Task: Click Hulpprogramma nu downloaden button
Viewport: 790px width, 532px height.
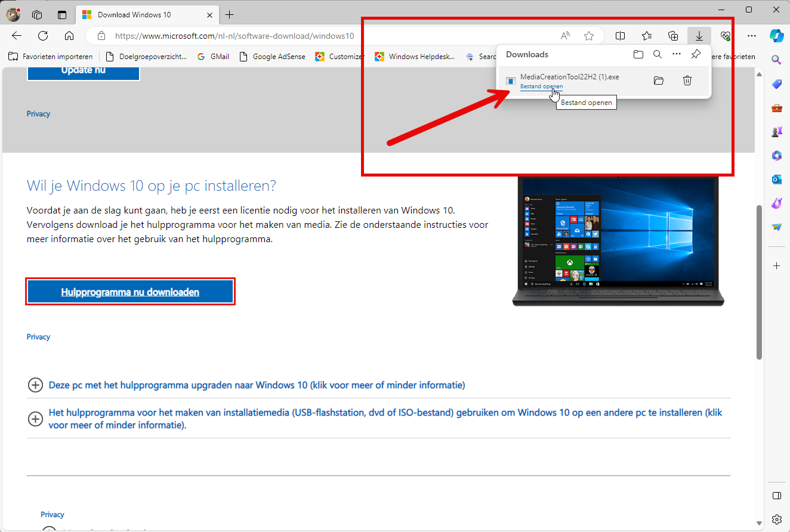Action: click(130, 292)
